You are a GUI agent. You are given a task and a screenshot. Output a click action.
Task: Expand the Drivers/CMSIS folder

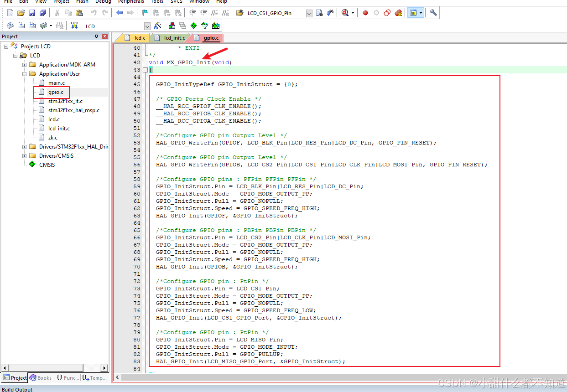point(24,155)
